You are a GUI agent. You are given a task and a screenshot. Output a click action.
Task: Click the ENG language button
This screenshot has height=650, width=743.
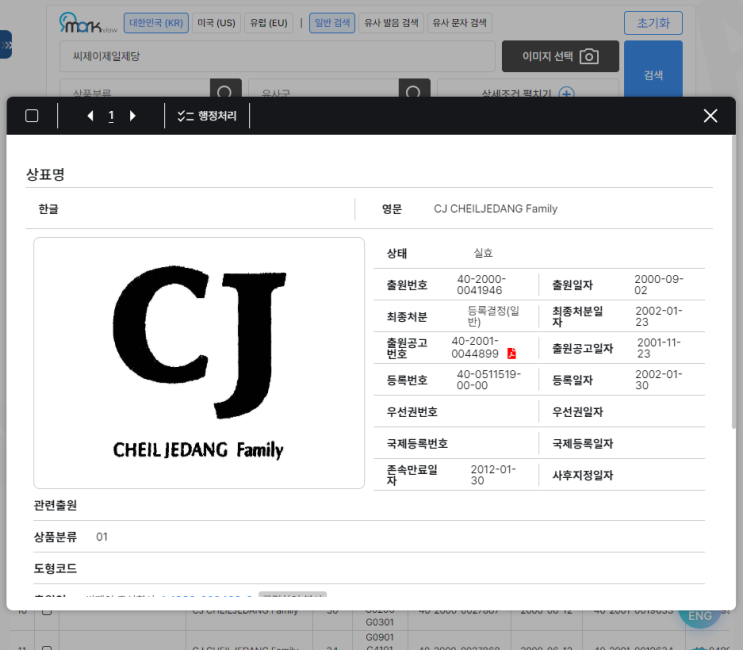coord(700,616)
